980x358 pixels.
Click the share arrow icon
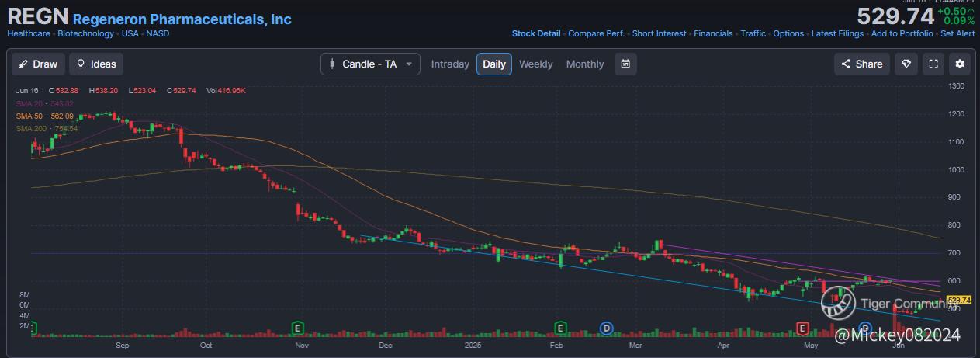pos(845,64)
